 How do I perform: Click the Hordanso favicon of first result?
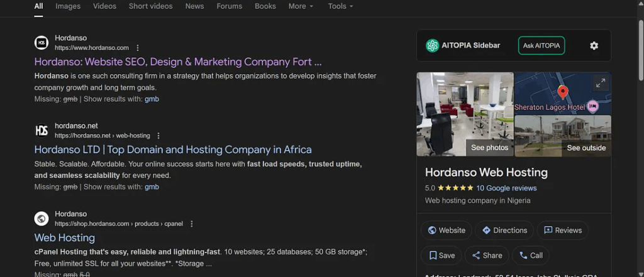pyautogui.click(x=42, y=43)
